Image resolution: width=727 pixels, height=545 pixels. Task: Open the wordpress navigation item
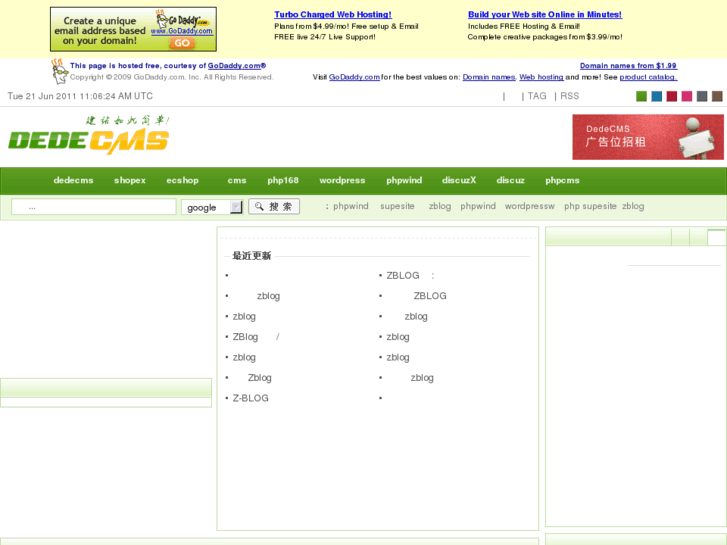342,180
